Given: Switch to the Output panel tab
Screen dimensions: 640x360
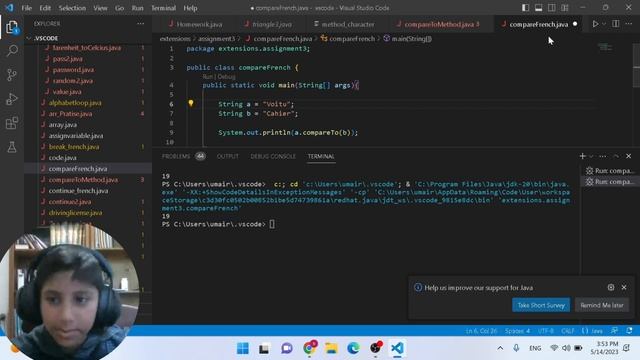Looking at the screenshot, I should pos(228,156).
